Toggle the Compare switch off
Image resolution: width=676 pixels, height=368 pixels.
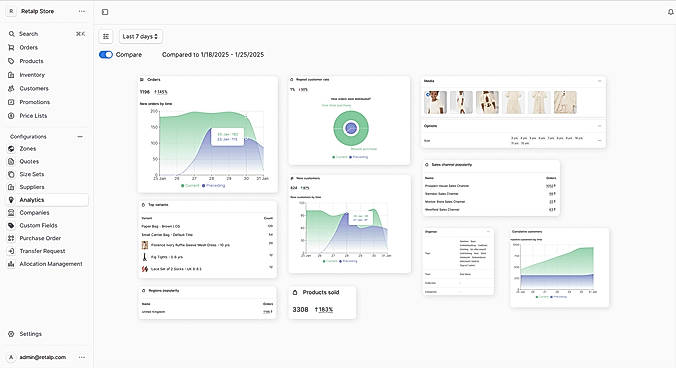tap(106, 55)
